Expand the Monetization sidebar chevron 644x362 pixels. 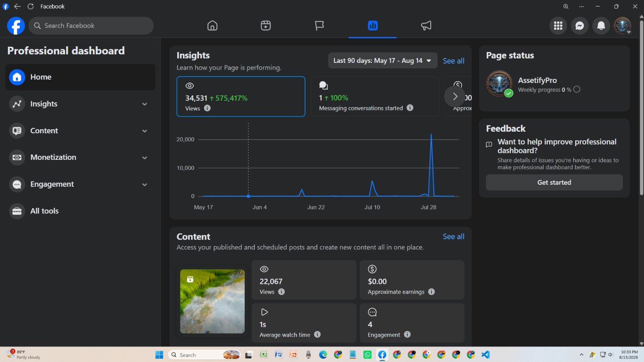coord(144,157)
